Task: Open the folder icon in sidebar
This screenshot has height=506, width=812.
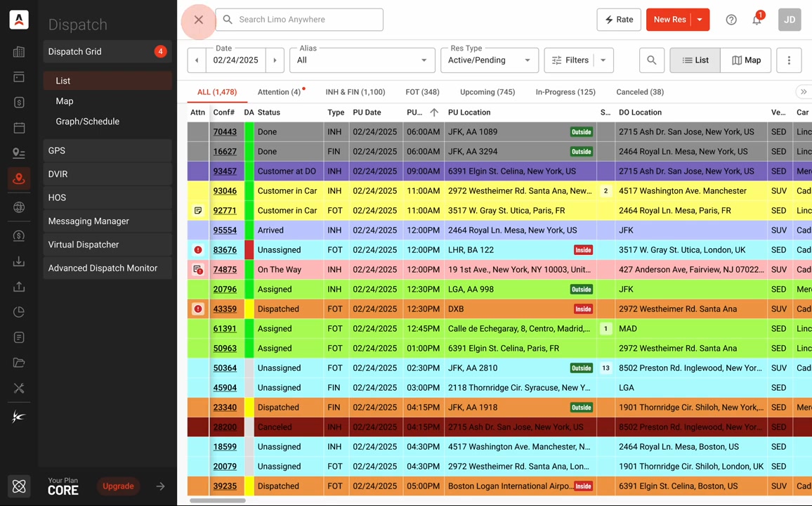Action: pos(19,363)
